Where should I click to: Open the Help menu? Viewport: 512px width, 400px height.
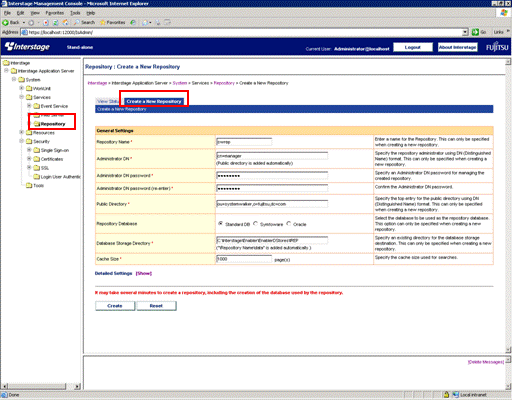(x=91, y=13)
